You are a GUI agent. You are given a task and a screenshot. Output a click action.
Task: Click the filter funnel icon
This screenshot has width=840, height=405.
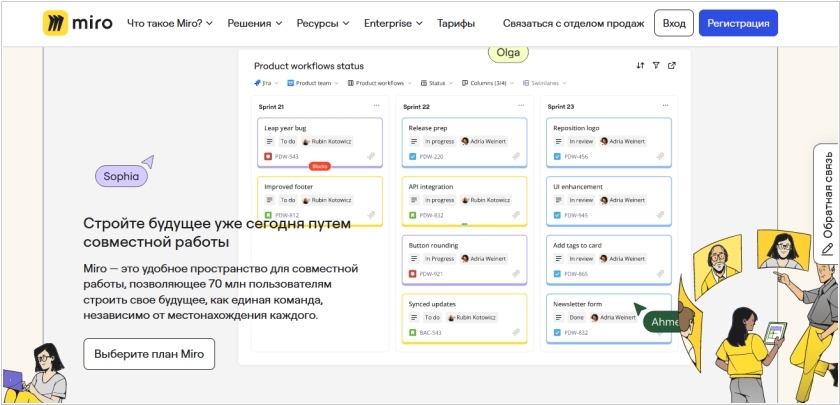pyautogui.click(x=656, y=66)
